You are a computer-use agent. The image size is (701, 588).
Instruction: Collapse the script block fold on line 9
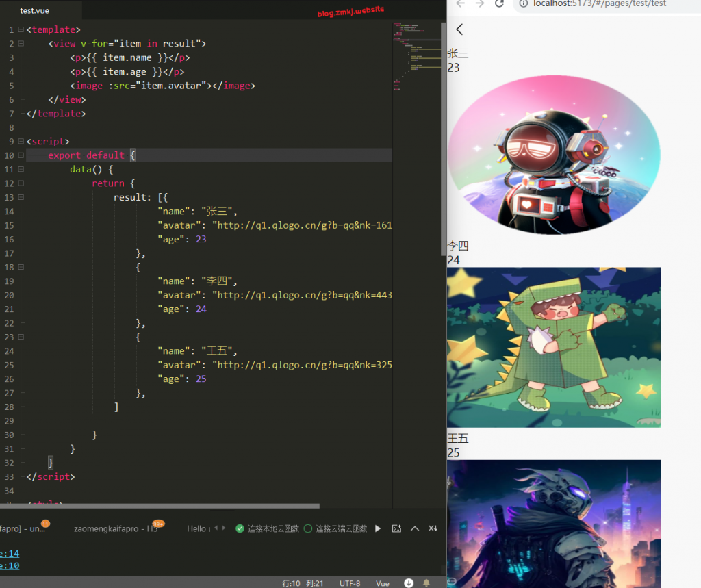pos(21,142)
